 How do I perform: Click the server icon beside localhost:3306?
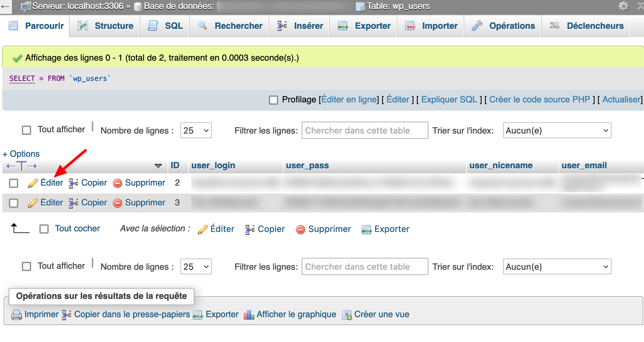(x=25, y=6)
